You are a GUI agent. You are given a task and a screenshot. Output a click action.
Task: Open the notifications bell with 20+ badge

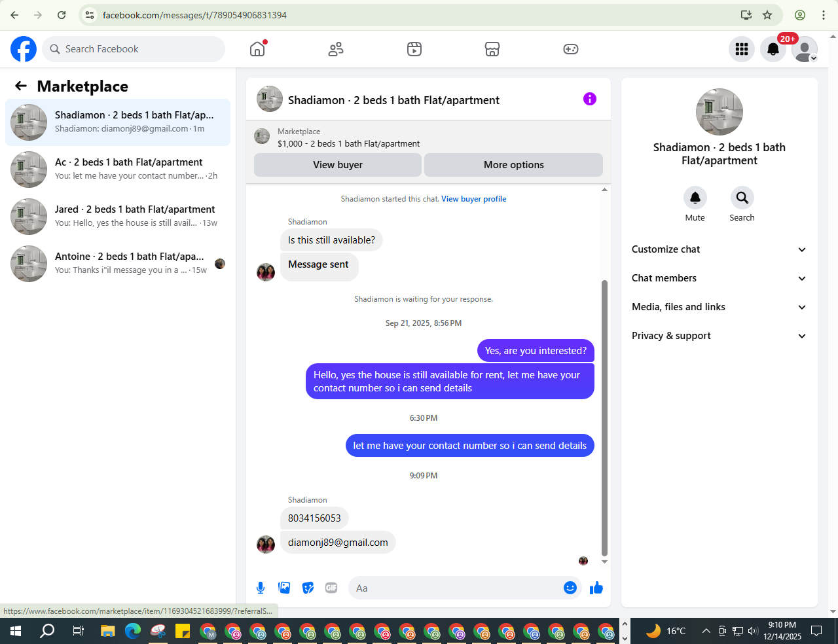773,49
